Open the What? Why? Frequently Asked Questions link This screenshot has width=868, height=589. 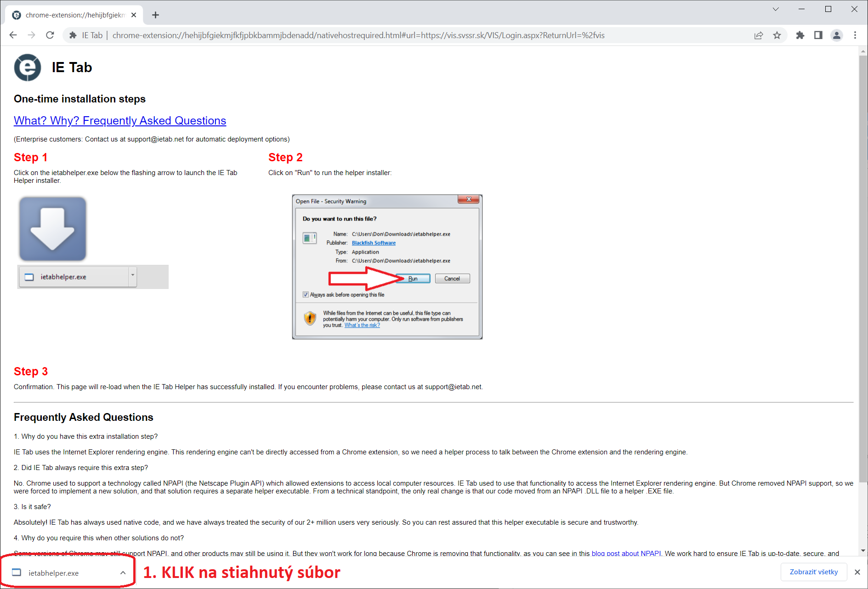[120, 120]
